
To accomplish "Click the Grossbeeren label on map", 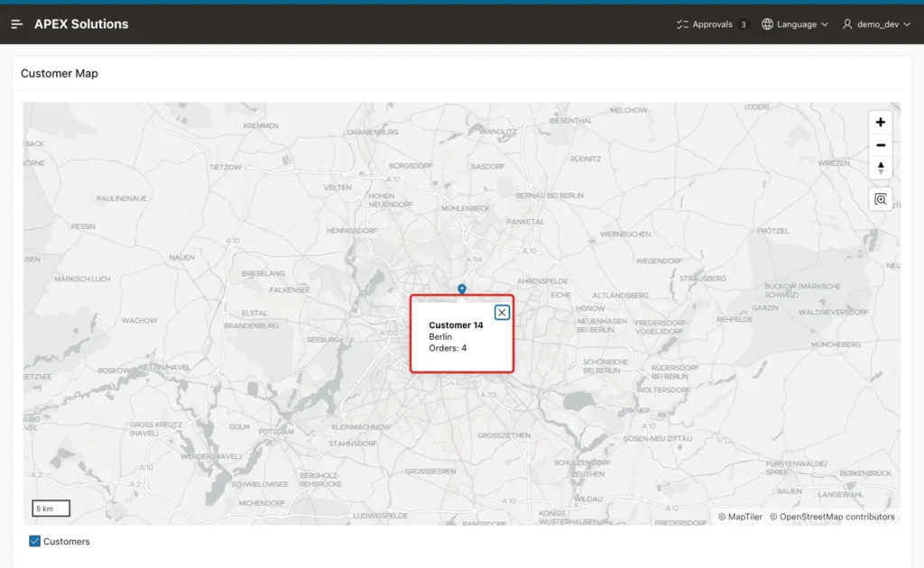I will coord(430,472).
